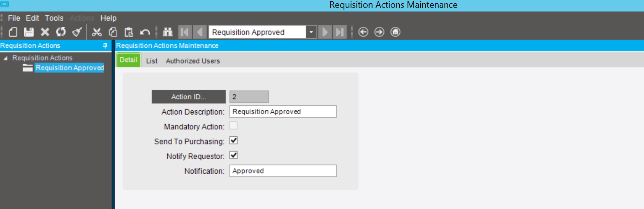Uncheck the Notify Requestor checkbox
The image size is (644, 209).
point(234,156)
